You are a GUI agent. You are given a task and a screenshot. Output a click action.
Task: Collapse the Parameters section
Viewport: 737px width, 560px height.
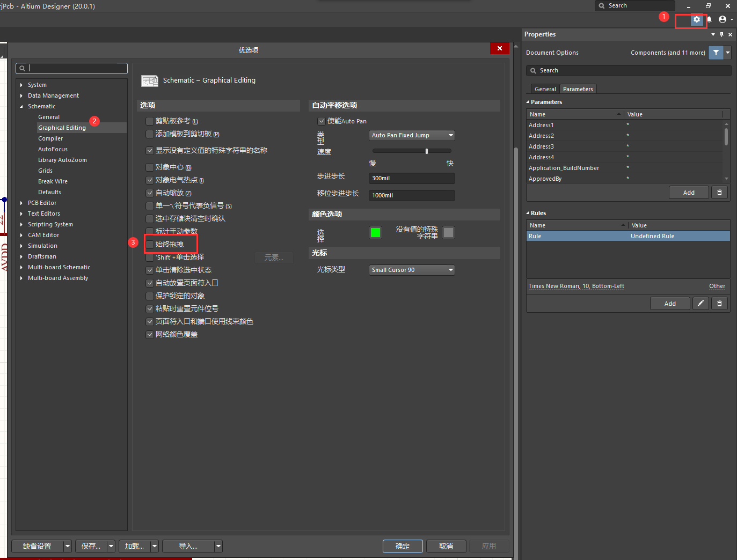point(528,102)
